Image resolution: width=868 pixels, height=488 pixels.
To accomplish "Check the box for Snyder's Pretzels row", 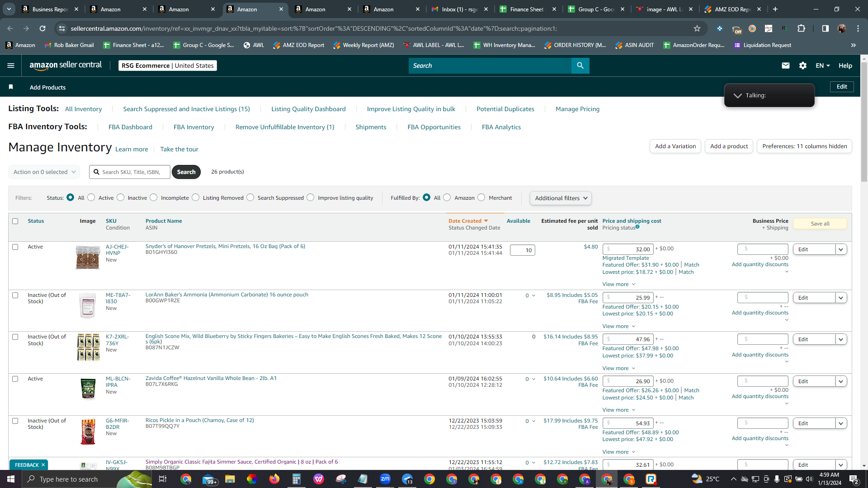I will click(15, 247).
